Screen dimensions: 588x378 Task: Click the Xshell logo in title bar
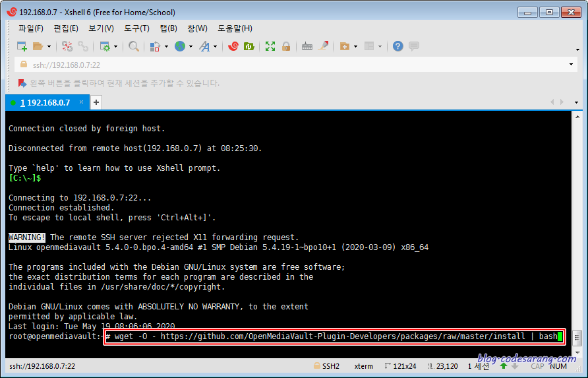12,12
